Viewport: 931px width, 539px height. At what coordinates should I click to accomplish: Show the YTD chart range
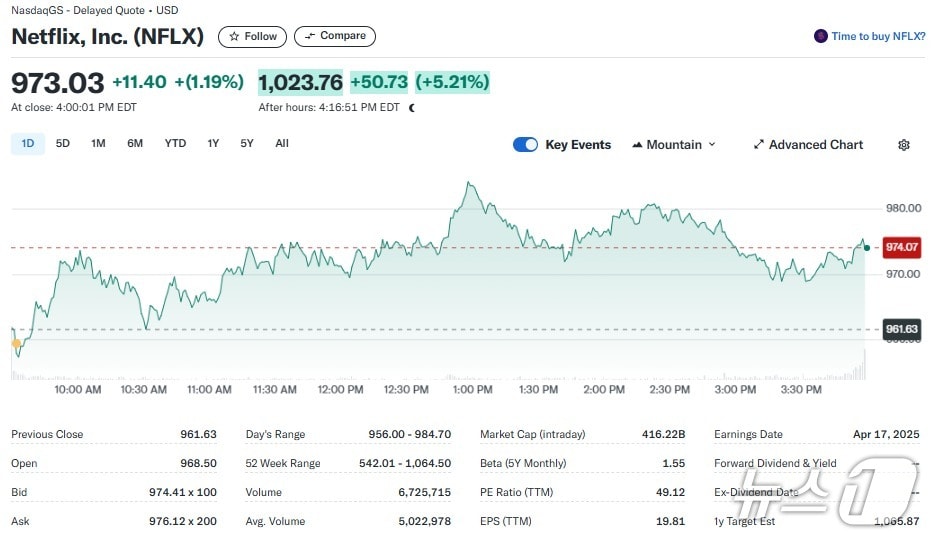[x=175, y=143]
